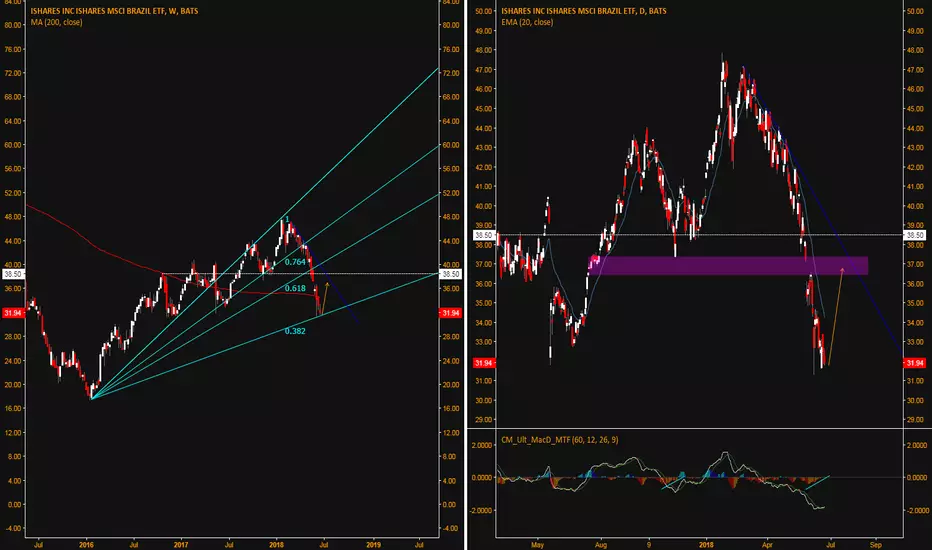The width and height of the screenshot is (932, 550).
Task: Click the daily chart title ending 'D, BATS'
Action: (584, 11)
